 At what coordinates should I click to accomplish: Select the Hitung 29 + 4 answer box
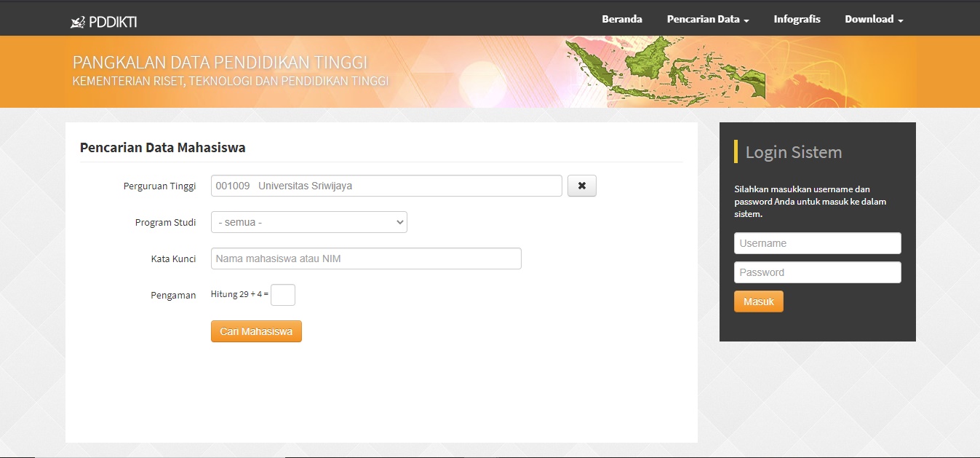pos(283,295)
